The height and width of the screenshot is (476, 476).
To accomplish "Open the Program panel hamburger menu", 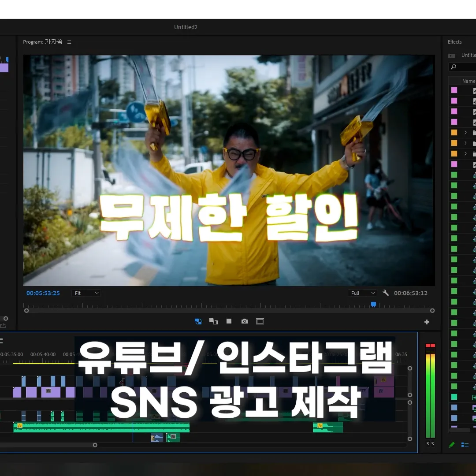I will coord(69,42).
